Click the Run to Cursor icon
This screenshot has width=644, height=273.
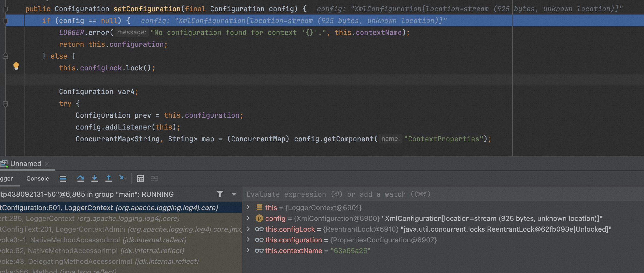tap(123, 178)
